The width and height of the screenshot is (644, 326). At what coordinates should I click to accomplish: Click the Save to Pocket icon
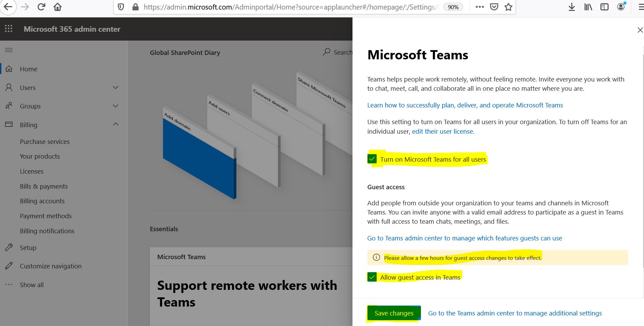pyautogui.click(x=494, y=7)
